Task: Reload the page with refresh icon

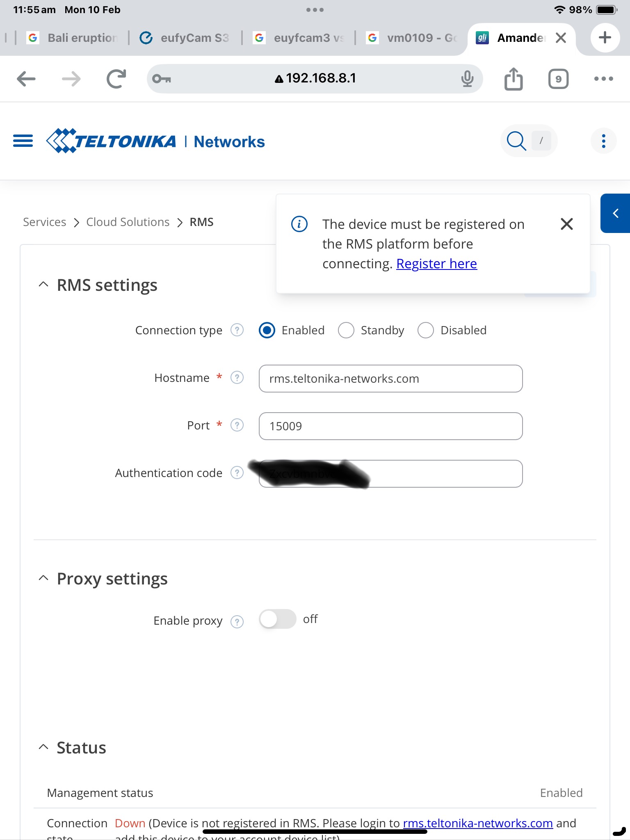Action: pyautogui.click(x=116, y=79)
